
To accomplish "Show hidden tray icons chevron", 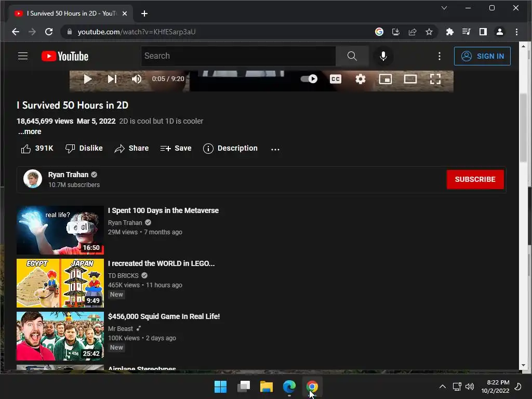I will pos(443,387).
